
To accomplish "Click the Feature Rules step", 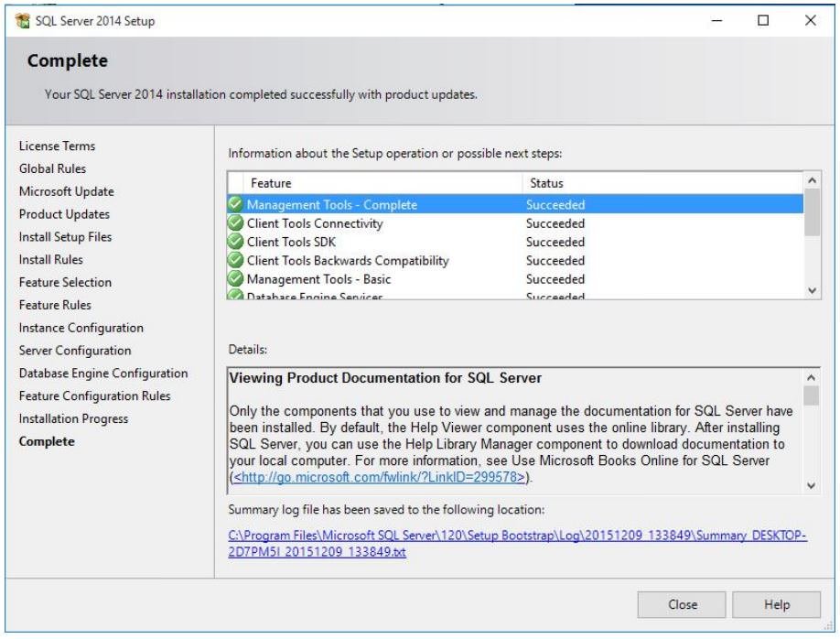I will [x=55, y=305].
